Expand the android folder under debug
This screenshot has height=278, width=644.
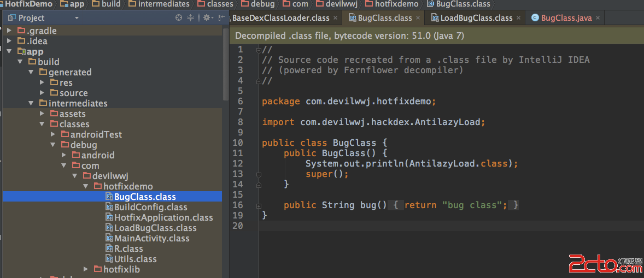coord(63,156)
